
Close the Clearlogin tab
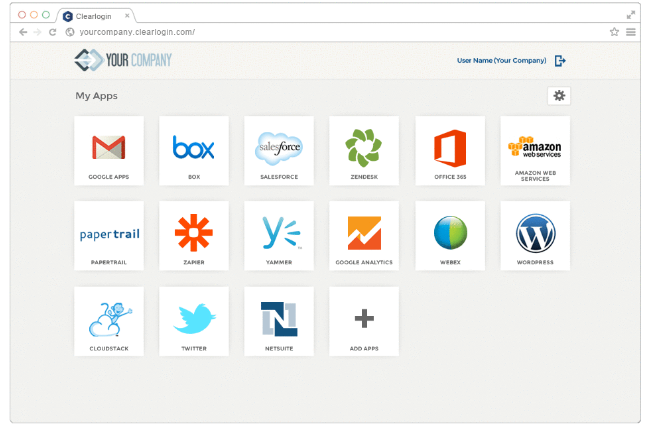pyautogui.click(x=127, y=16)
